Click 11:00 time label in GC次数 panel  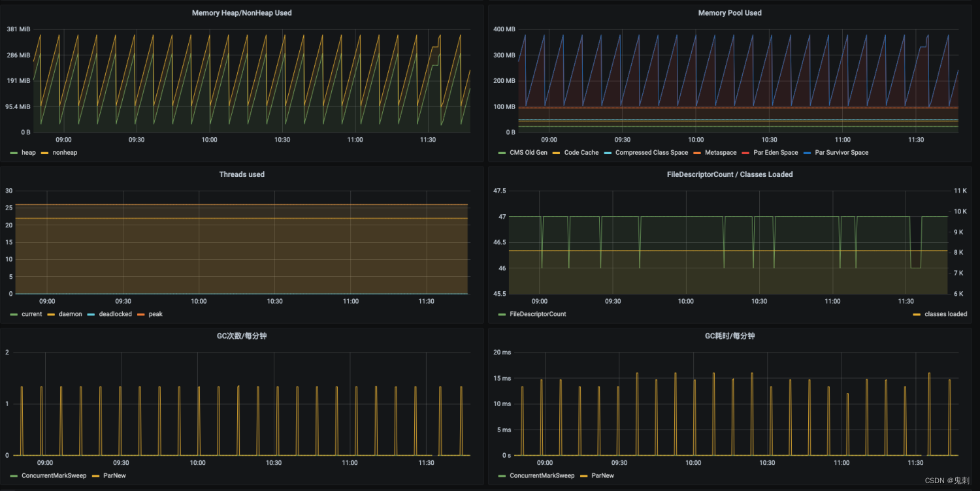tap(350, 463)
